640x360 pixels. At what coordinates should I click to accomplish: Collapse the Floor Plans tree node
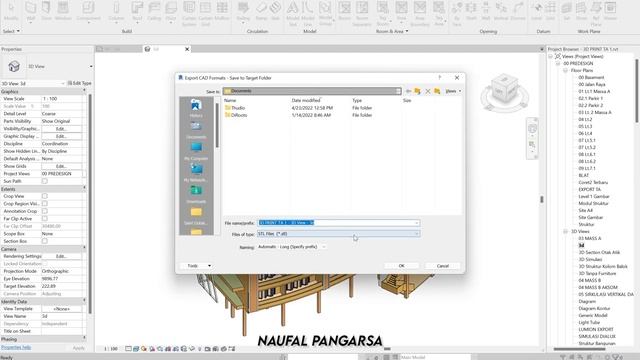point(565,71)
